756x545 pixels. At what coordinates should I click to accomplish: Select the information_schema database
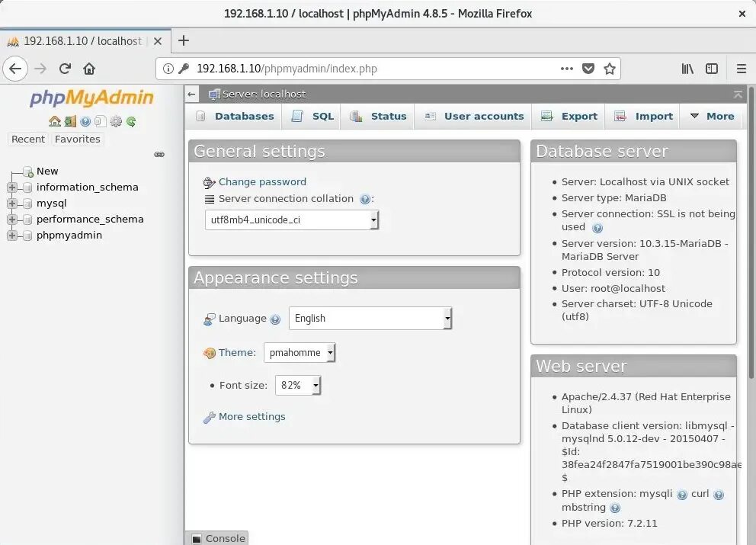[x=88, y=188]
